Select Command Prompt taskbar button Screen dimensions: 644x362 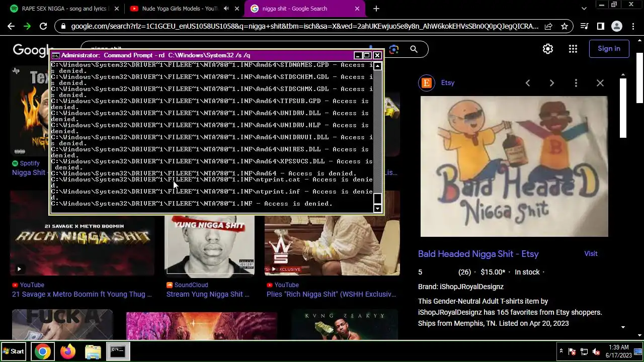point(118,351)
